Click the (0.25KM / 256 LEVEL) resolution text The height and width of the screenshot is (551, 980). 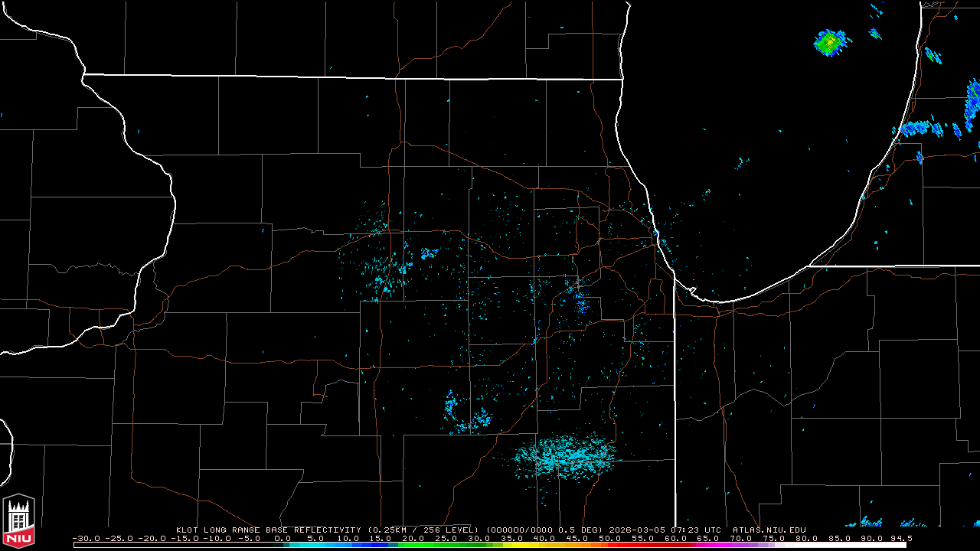click(423, 530)
